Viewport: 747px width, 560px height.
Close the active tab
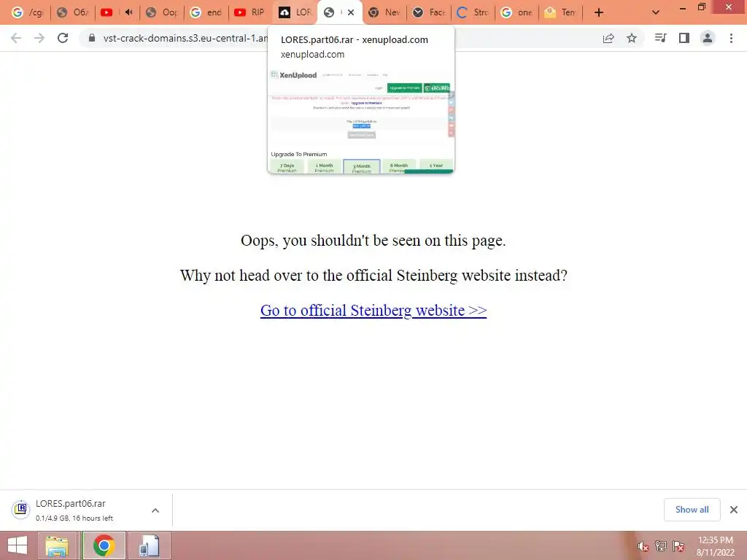(351, 12)
